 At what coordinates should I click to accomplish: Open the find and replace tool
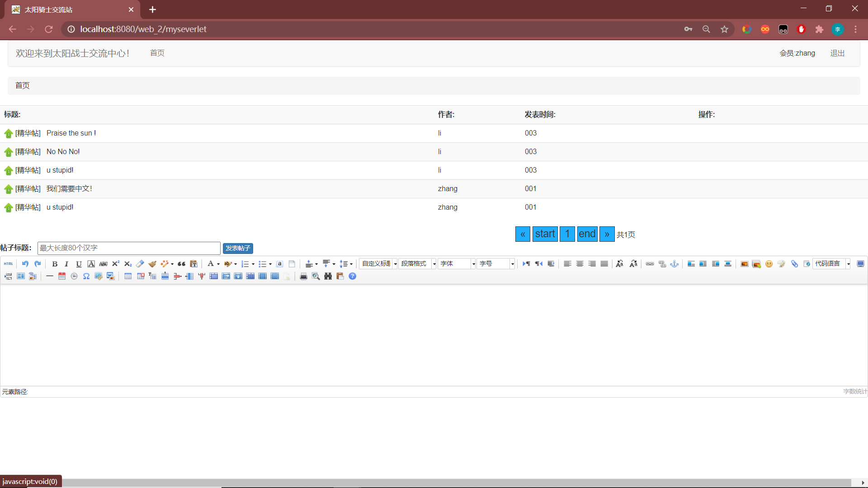coord(328,276)
